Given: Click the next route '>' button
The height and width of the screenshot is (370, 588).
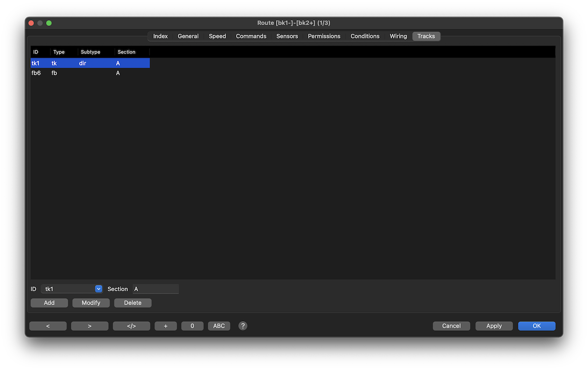Looking at the screenshot, I should (x=90, y=326).
